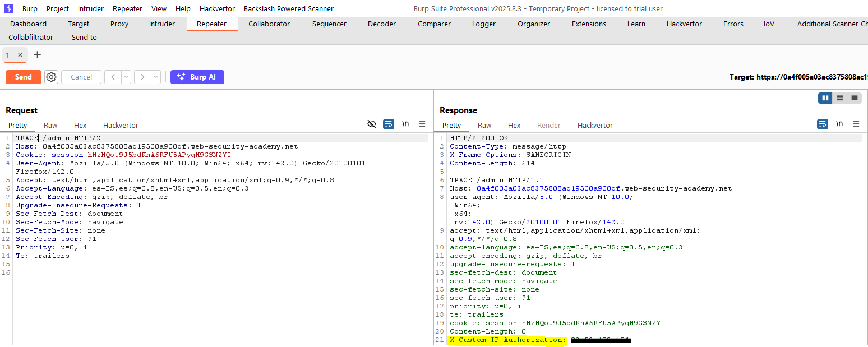Expand forward history dropdown arrow
The image size is (868, 347).
click(156, 77)
